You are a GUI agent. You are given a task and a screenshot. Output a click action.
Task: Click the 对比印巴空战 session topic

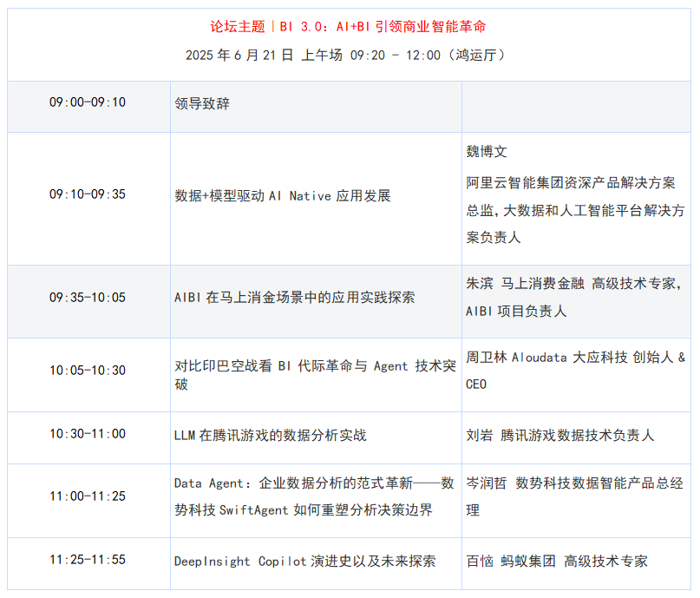click(315, 374)
